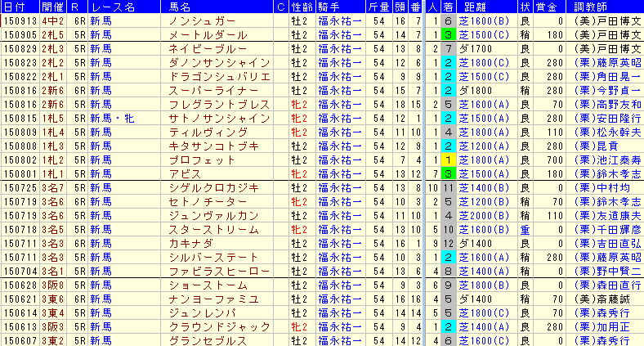Click venue cell 4中2
Image resolution: width=644 pixels, height=346 pixels.
coord(52,21)
